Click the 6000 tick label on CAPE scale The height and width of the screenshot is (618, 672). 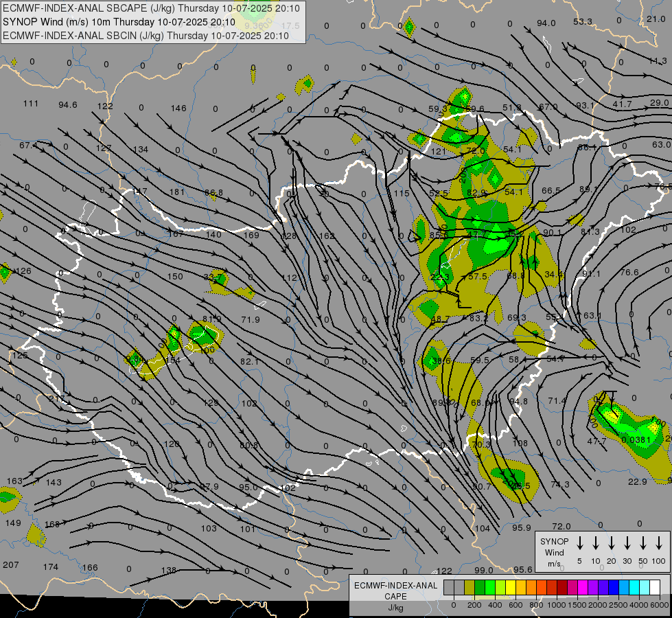click(x=660, y=605)
